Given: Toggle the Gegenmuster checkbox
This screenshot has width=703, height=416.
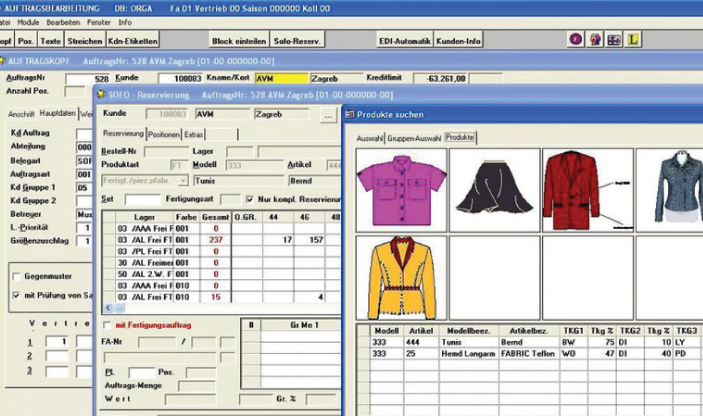Looking at the screenshot, I should [17, 277].
